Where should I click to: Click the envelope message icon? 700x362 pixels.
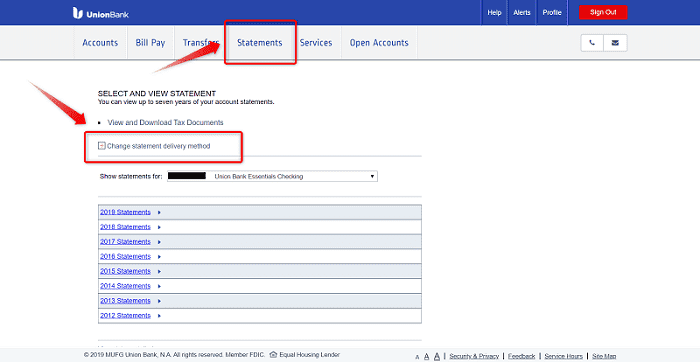tap(615, 43)
